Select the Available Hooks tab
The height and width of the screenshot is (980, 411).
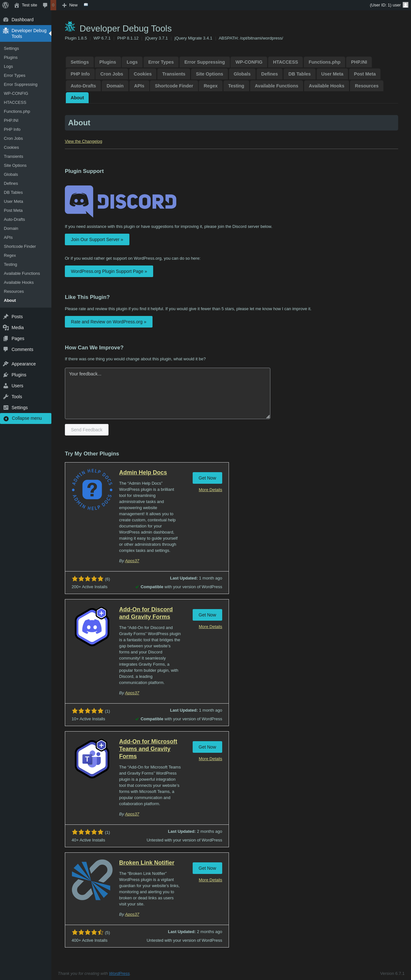[326, 85]
